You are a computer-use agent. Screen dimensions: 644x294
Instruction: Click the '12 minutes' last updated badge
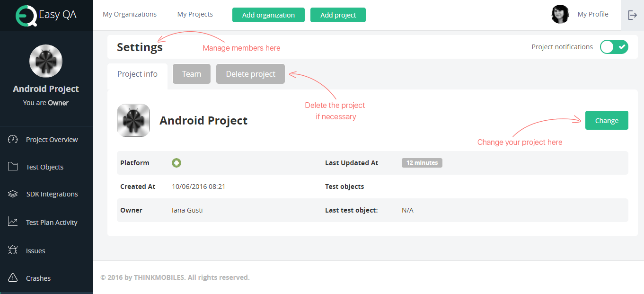422,163
